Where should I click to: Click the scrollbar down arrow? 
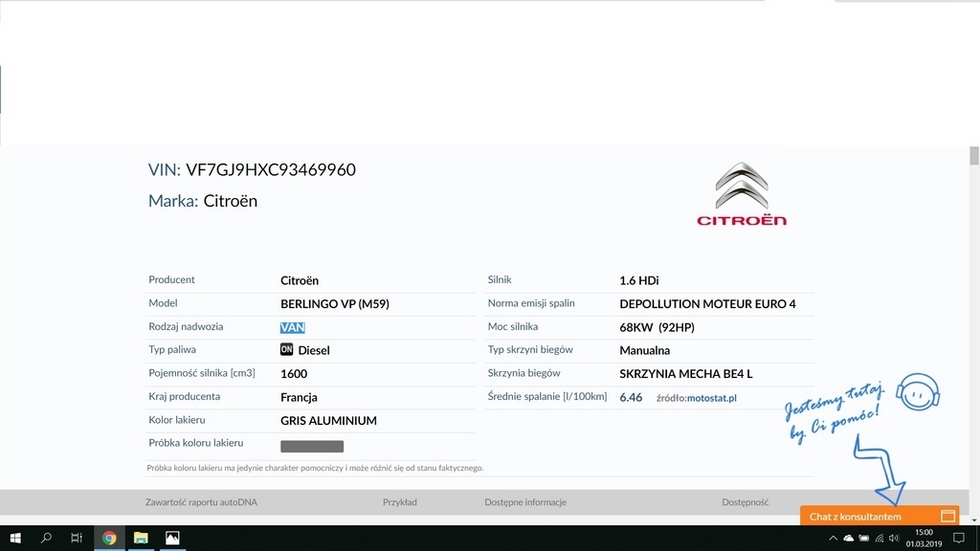point(973,519)
